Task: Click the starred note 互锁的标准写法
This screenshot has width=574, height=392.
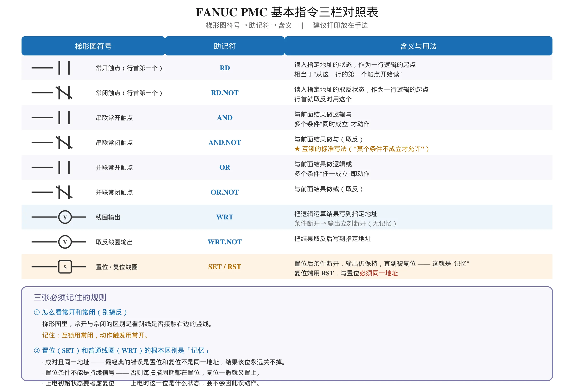Action: (x=362, y=149)
